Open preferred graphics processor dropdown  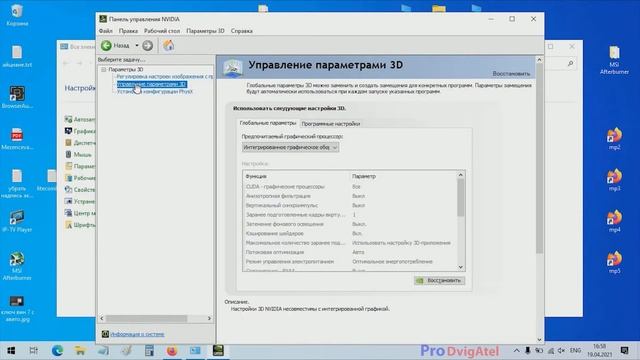click(x=290, y=147)
